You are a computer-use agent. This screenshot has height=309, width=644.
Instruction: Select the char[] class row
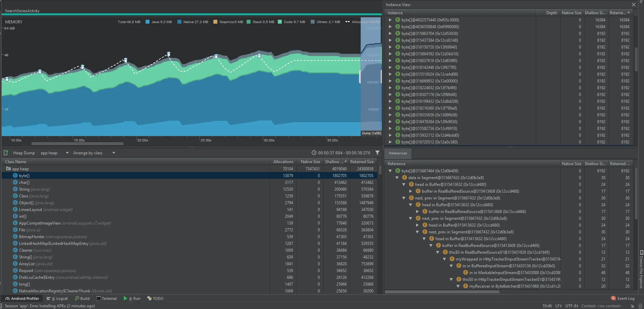tap(24, 182)
